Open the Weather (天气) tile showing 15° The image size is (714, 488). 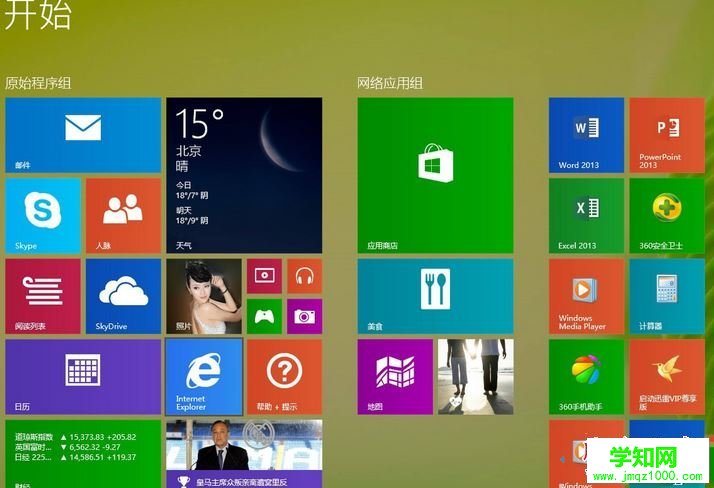(244, 175)
